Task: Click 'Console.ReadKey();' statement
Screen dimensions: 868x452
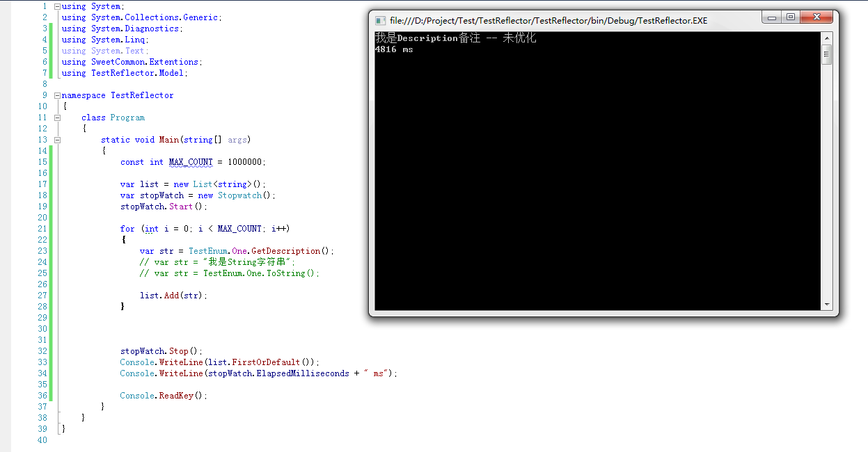Action: (164, 396)
